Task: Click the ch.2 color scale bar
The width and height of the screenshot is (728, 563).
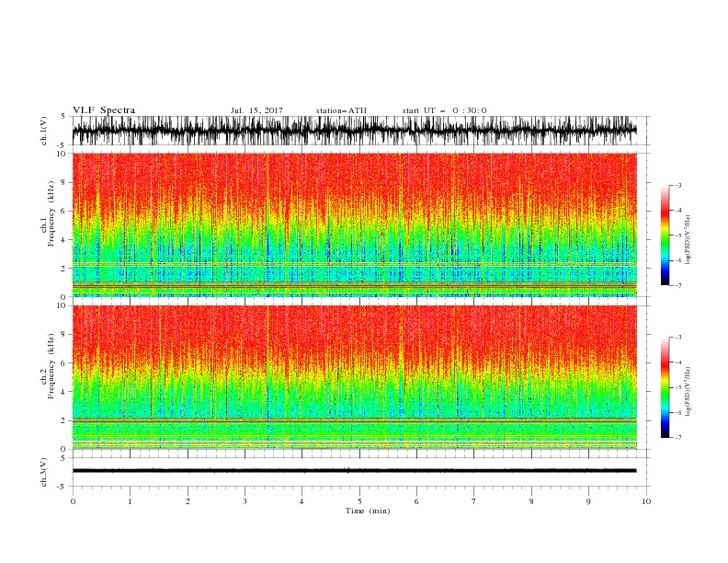Action: click(x=665, y=387)
